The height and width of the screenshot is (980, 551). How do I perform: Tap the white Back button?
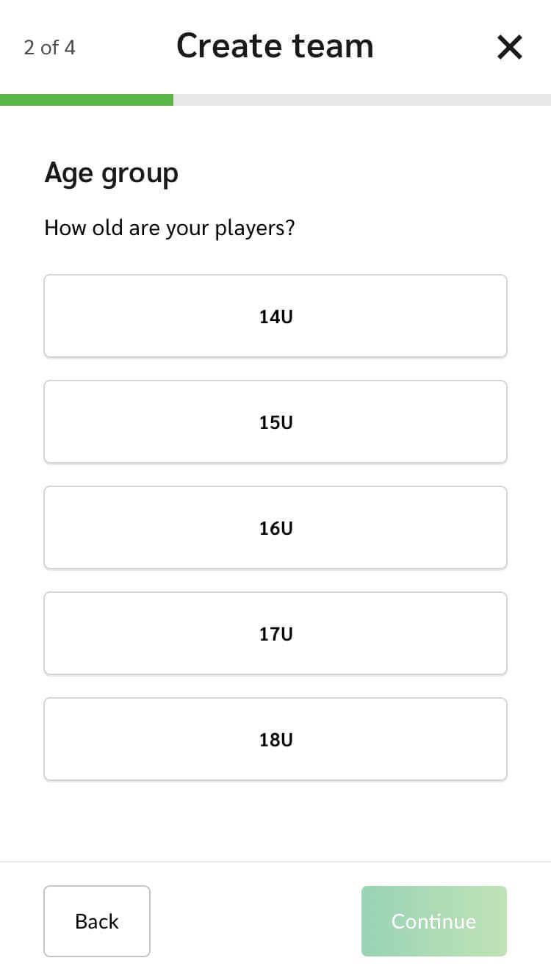click(x=97, y=921)
